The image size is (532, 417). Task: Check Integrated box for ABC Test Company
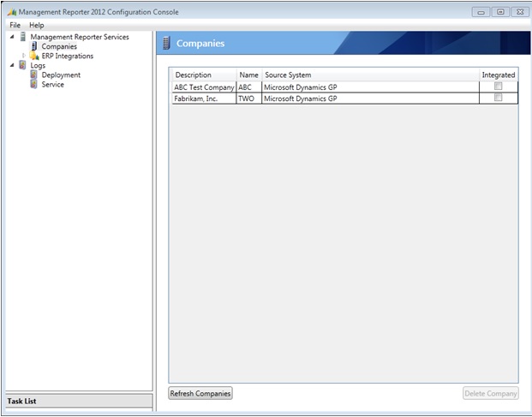coord(498,86)
